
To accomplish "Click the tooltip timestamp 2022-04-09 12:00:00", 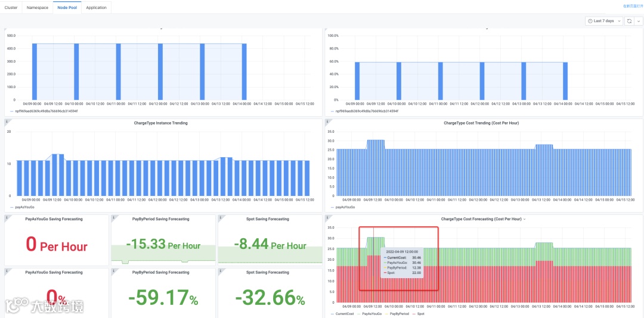I will (x=402, y=251).
